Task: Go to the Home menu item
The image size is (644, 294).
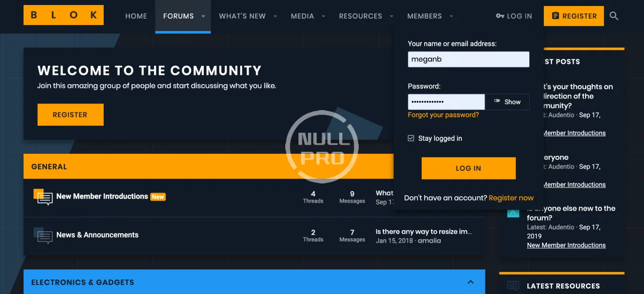Action: (x=136, y=16)
